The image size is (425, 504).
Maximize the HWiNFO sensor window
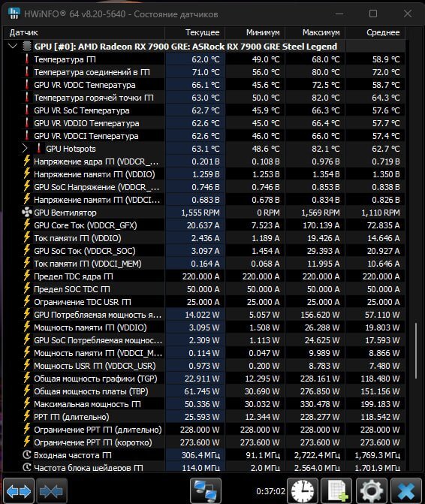coord(373,14)
